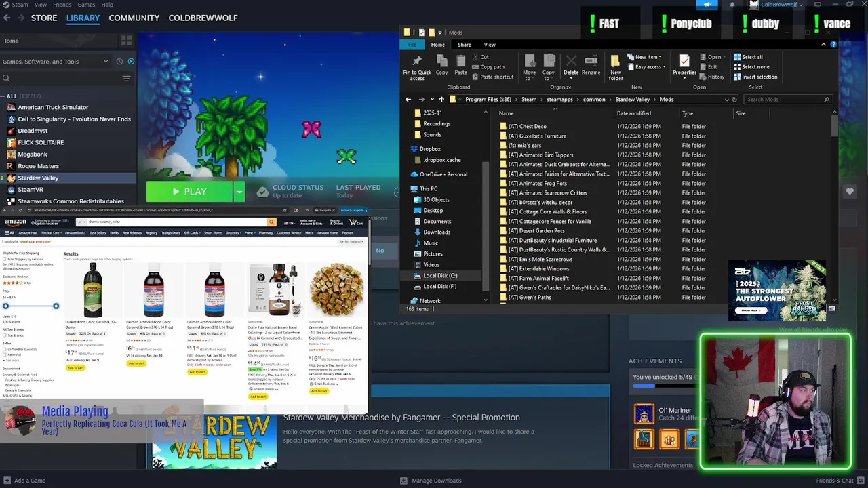Check the Pantryful seller checkbox
The width and height of the screenshot is (868, 488).
click(x=5, y=354)
